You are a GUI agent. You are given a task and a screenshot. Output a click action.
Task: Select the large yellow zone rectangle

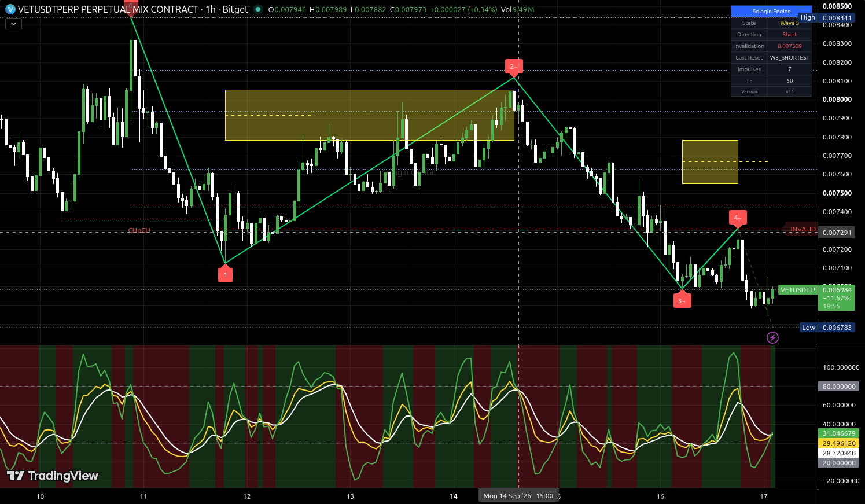(x=369, y=115)
